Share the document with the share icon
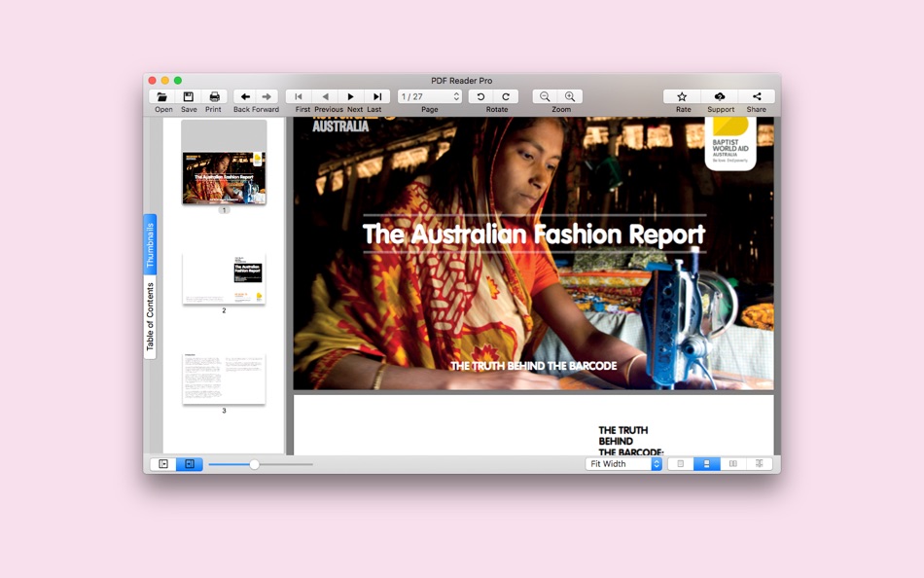The image size is (924, 578). (757, 96)
